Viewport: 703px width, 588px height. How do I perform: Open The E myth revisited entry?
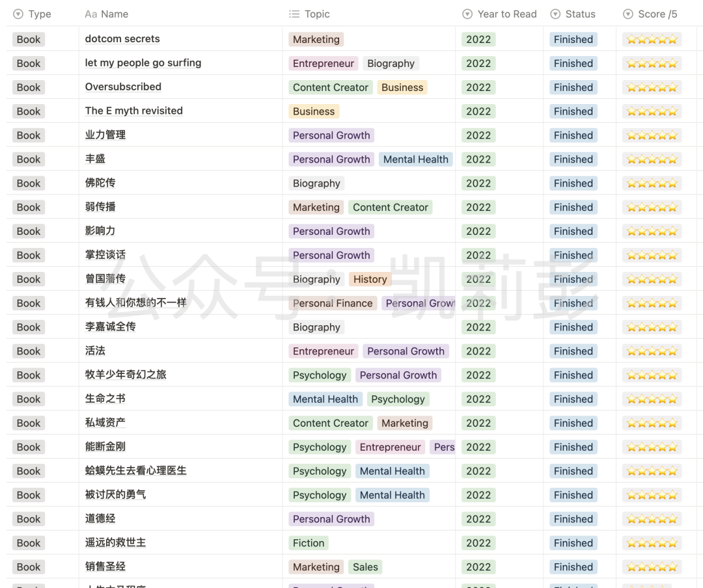(134, 111)
